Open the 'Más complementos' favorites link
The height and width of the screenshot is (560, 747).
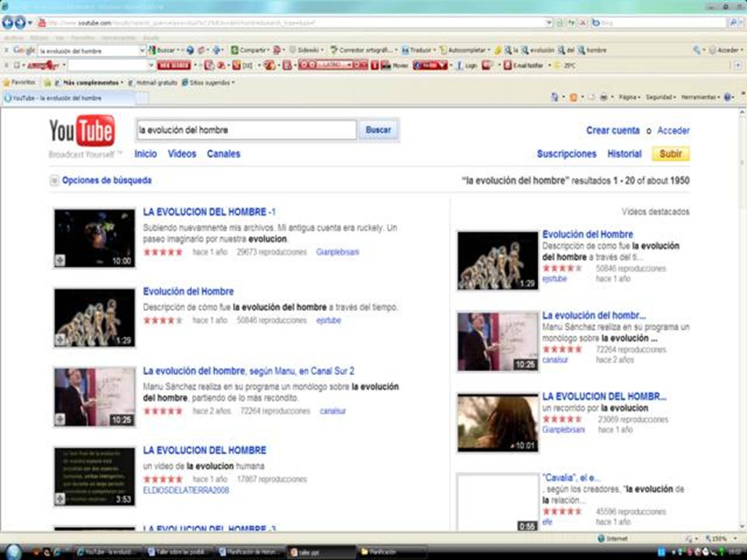point(89,82)
